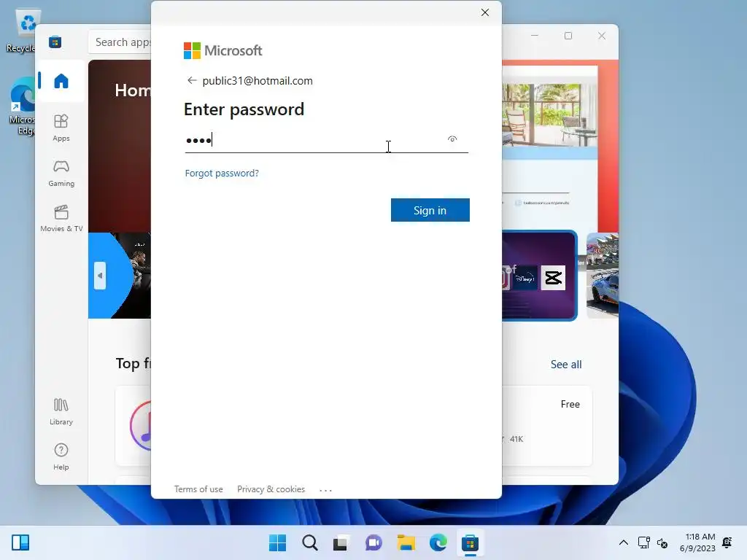Open Library in Store sidebar
Screen dimensions: 747x560
61,412
